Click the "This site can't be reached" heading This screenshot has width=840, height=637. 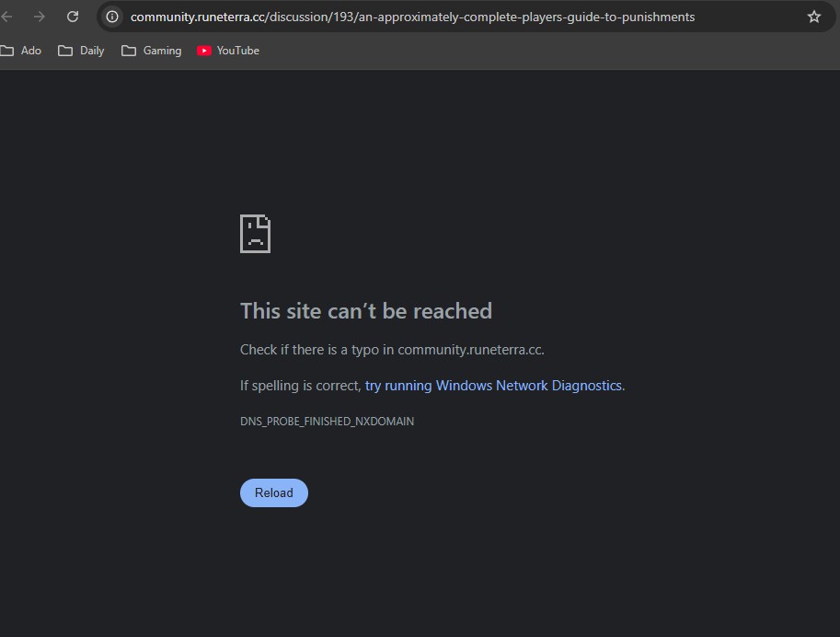click(366, 311)
